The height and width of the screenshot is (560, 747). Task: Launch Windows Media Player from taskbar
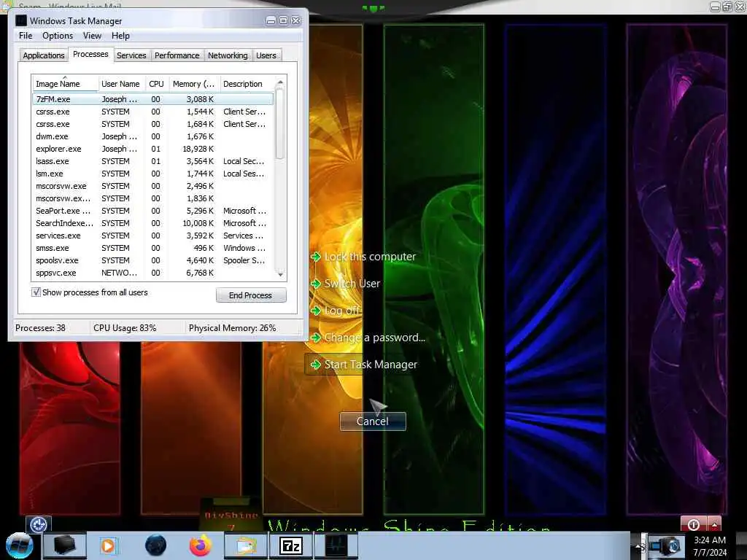108,545
